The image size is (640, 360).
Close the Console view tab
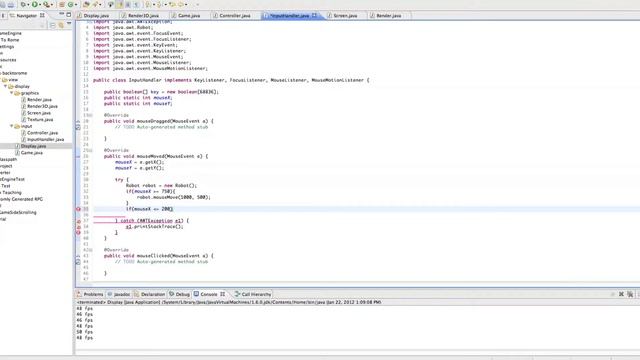click(x=222, y=294)
